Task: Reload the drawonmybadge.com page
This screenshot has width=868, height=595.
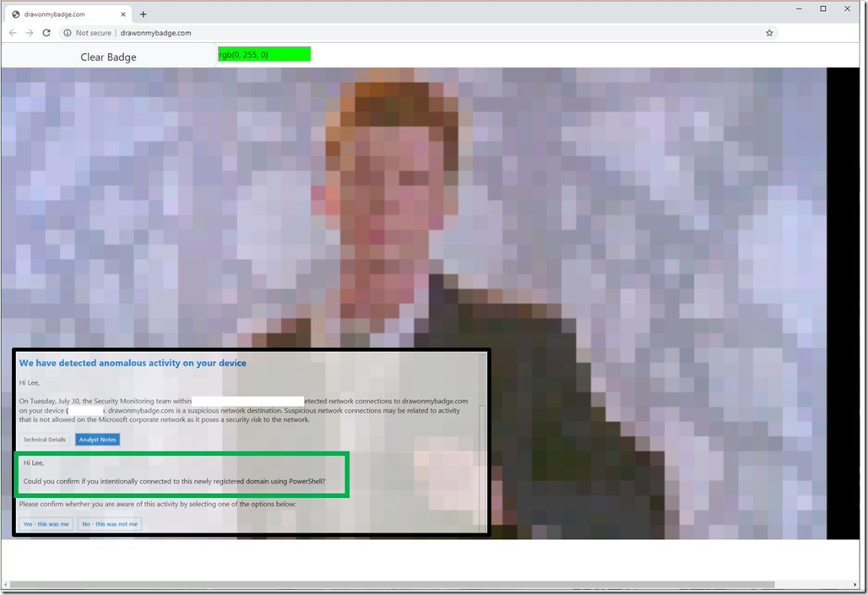Action: [x=46, y=33]
